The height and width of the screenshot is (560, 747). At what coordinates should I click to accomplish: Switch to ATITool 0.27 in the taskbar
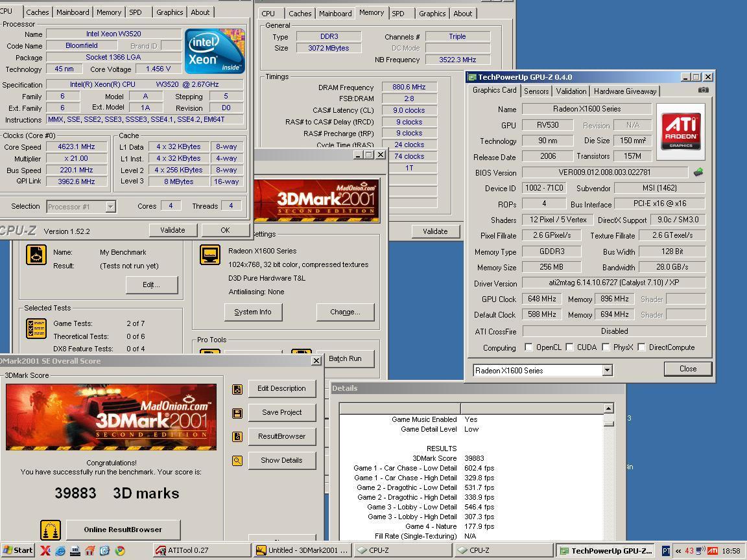(202, 550)
